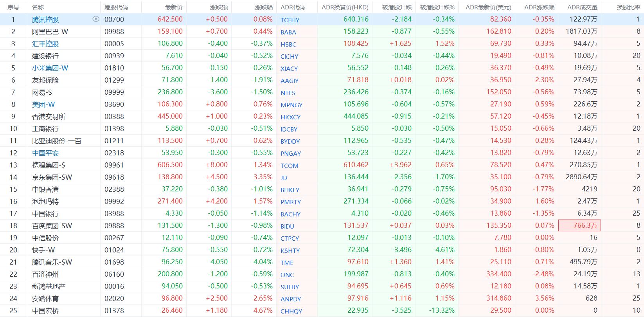
Task: Click the TCEHY ADR code
Action: 290,20
